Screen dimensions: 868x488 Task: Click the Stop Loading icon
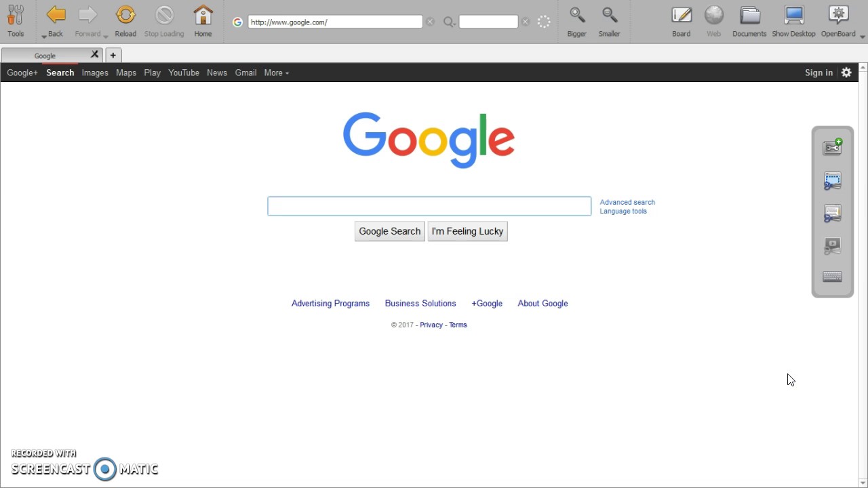(164, 15)
